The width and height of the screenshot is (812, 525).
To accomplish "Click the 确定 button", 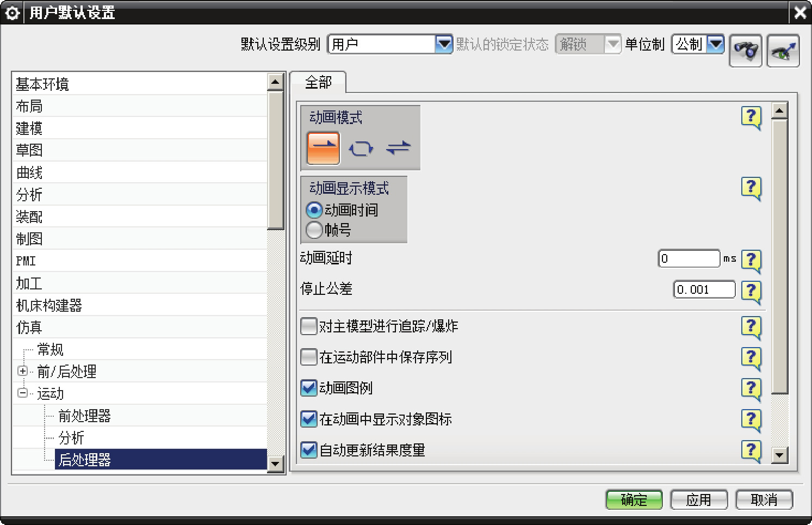I will [x=634, y=499].
